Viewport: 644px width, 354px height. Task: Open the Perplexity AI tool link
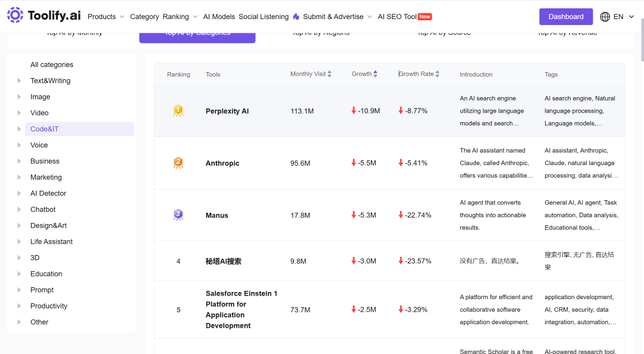(227, 111)
